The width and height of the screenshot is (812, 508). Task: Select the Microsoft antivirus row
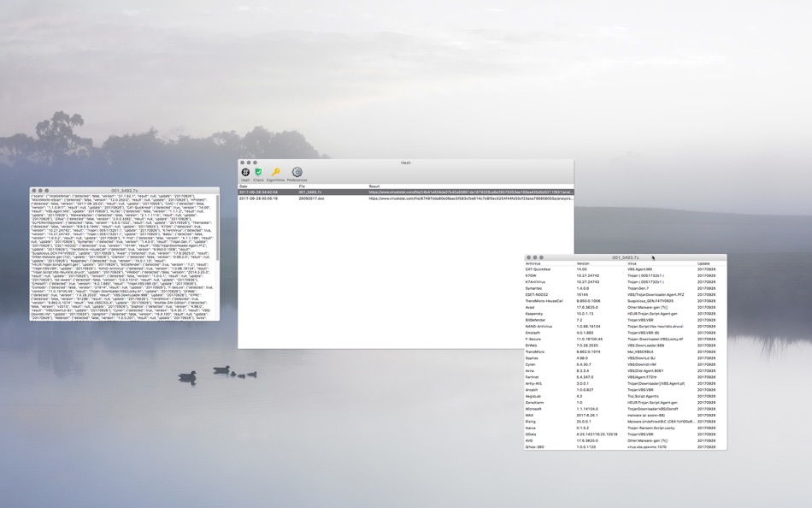tap(626, 409)
